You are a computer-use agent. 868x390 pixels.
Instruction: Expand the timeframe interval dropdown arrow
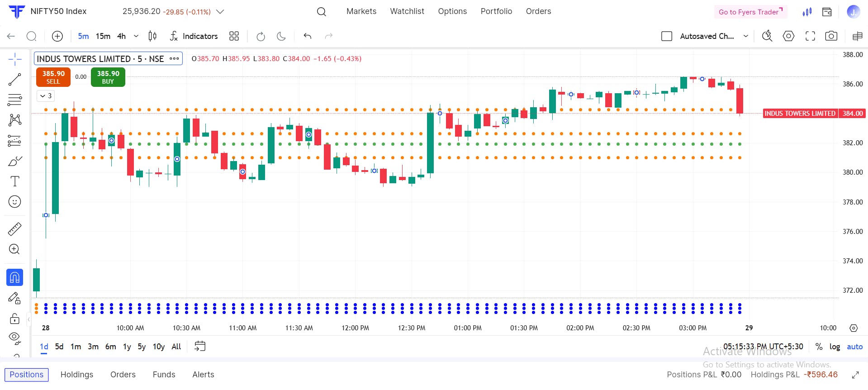(x=136, y=36)
